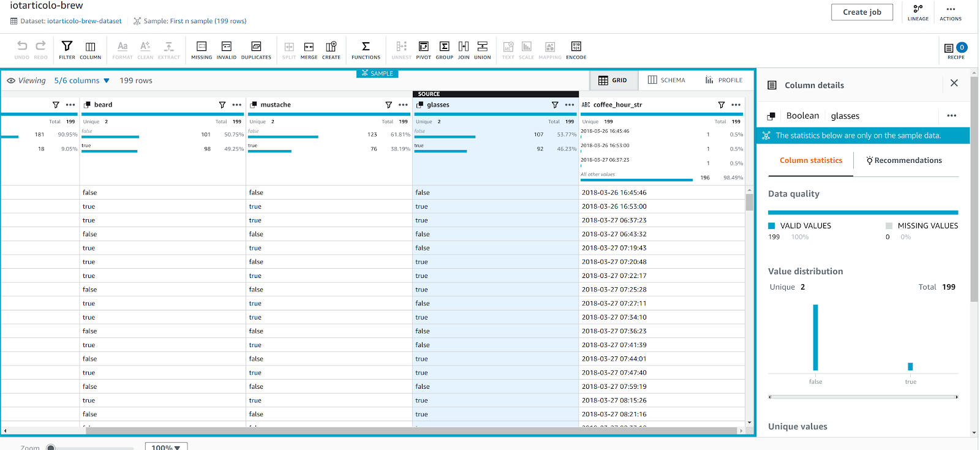
Task: Redo the last step
Action: pos(40,50)
